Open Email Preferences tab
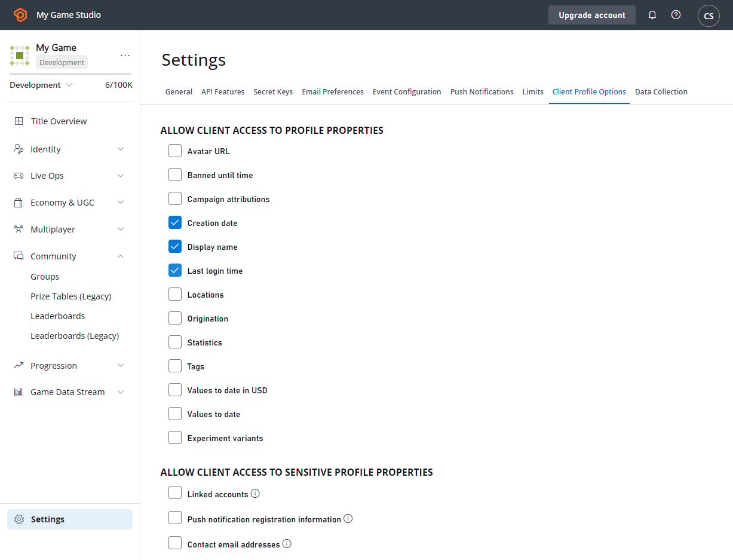Viewport: 733px width, 560px height. click(x=333, y=92)
